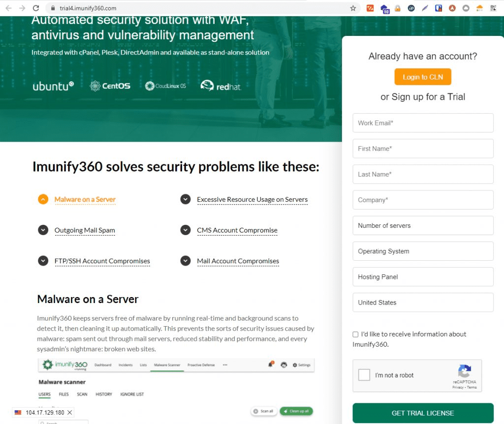504x424 pixels.
Task: Open the blue extension with the 10 badge
Action: click(384, 9)
